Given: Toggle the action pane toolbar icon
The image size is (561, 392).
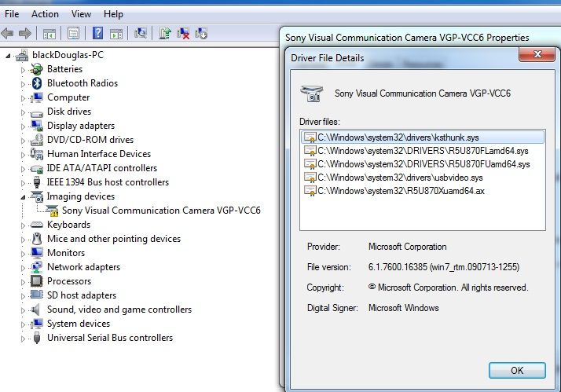Looking at the screenshot, I should 116,33.
